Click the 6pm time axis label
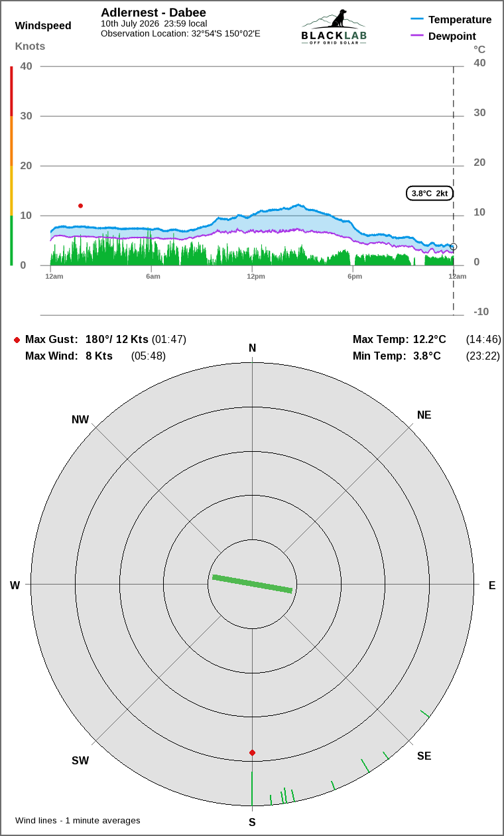This screenshot has height=836, width=504. click(x=355, y=276)
